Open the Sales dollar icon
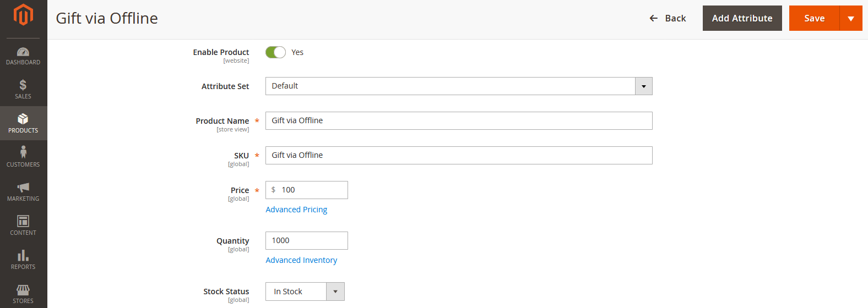The height and width of the screenshot is (308, 868). [23, 85]
